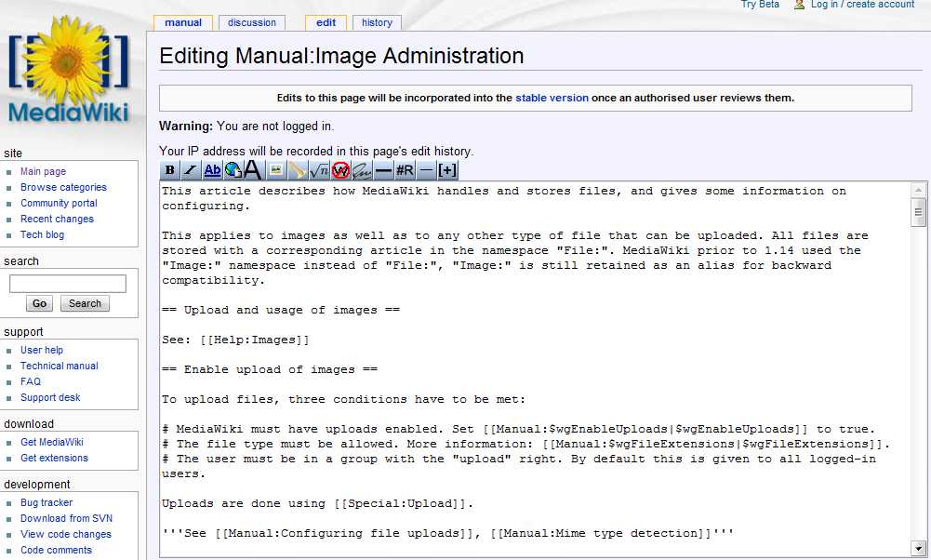
Task: Visit the Community portal
Action: coord(59,203)
